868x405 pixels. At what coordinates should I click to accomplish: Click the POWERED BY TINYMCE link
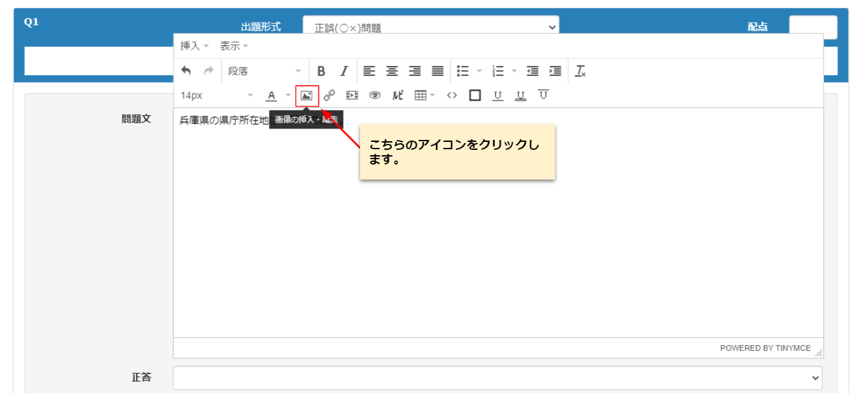coord(765,348)
